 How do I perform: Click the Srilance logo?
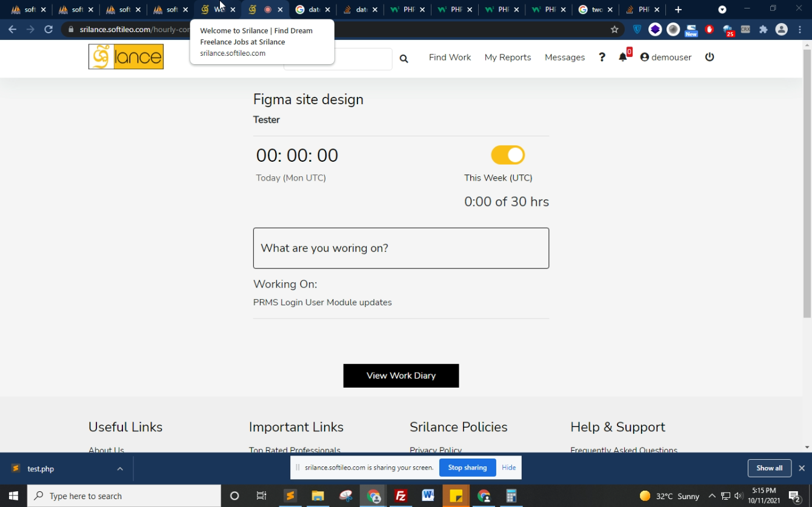pos(126,57)
